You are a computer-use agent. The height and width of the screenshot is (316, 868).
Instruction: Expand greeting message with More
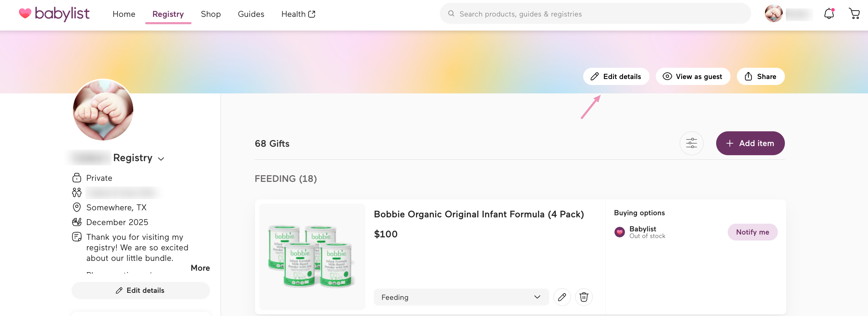click(x=200, y=268)
